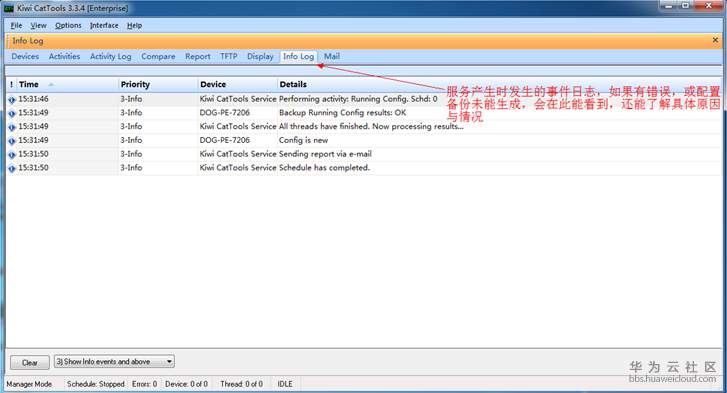Maximize the Kiwi CatTools window
Image resolution: width=727 pixels, height=393 pixels.
685,6
